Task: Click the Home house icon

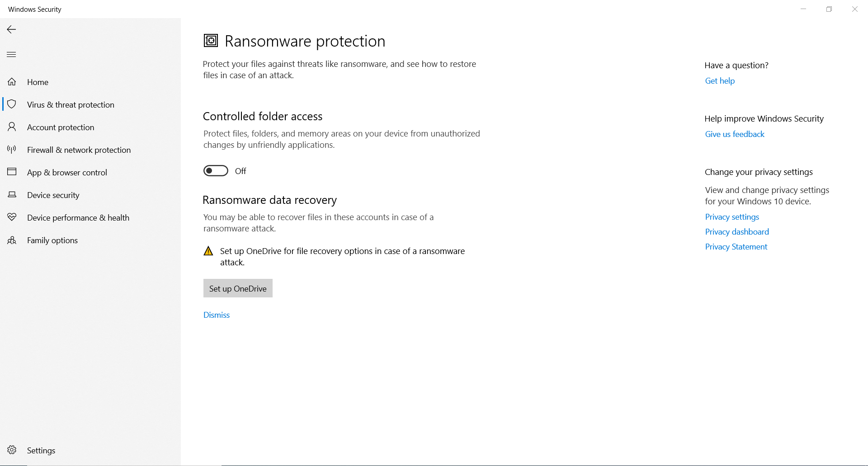Action: point(12,82)
